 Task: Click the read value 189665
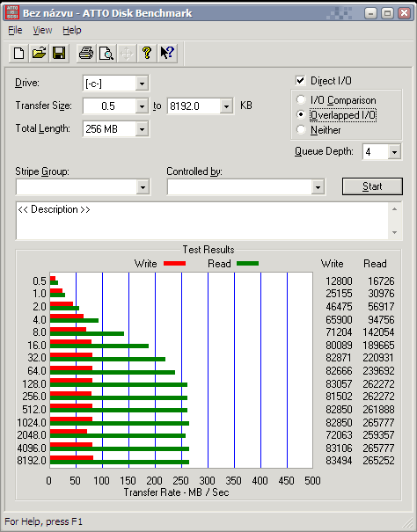378,345
